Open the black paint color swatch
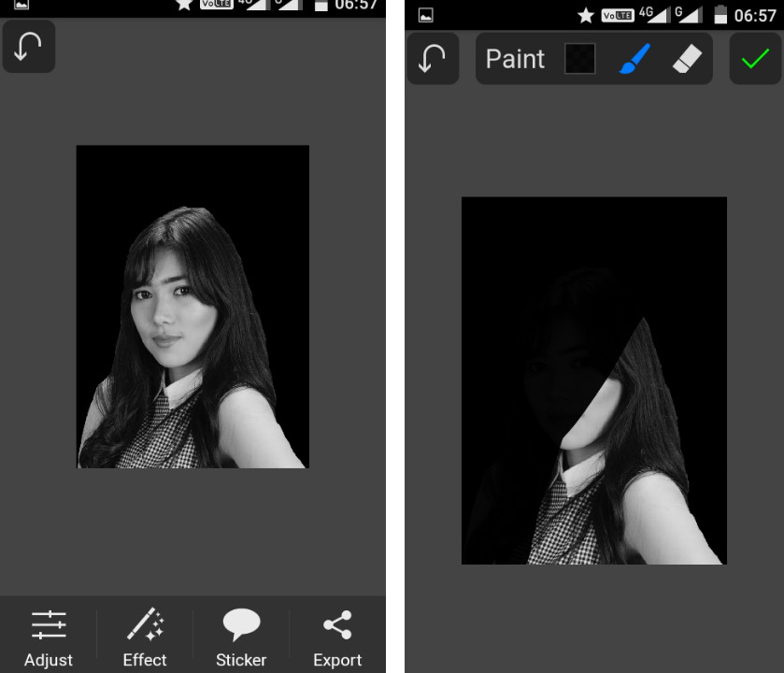This screenshot has height=673, width=784. point(580,59)
